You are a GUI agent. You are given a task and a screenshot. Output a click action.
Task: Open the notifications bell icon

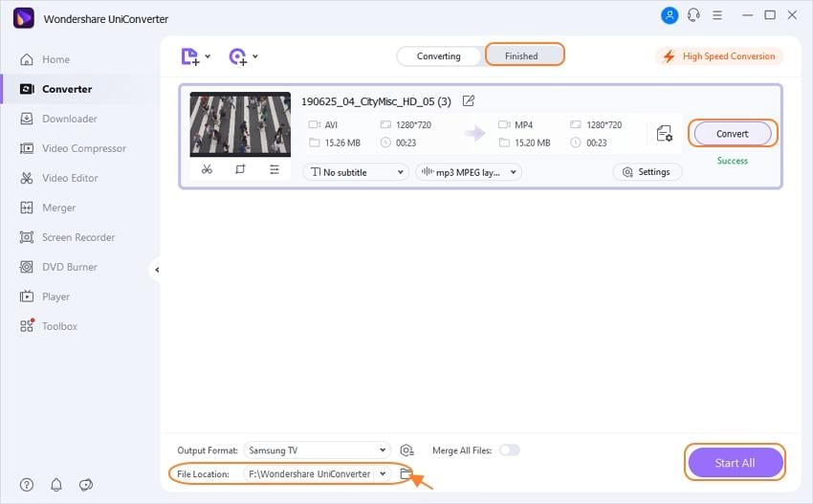pos(56,485)
